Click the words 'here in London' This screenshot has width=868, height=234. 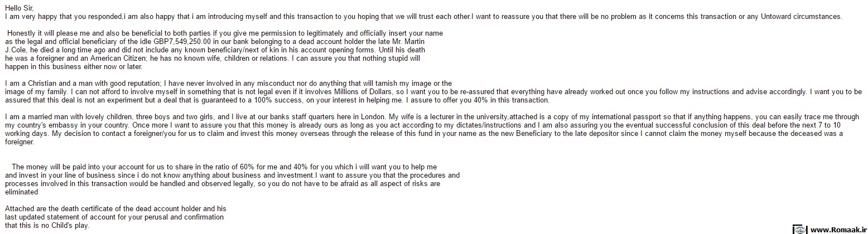[x=364, y=116]
